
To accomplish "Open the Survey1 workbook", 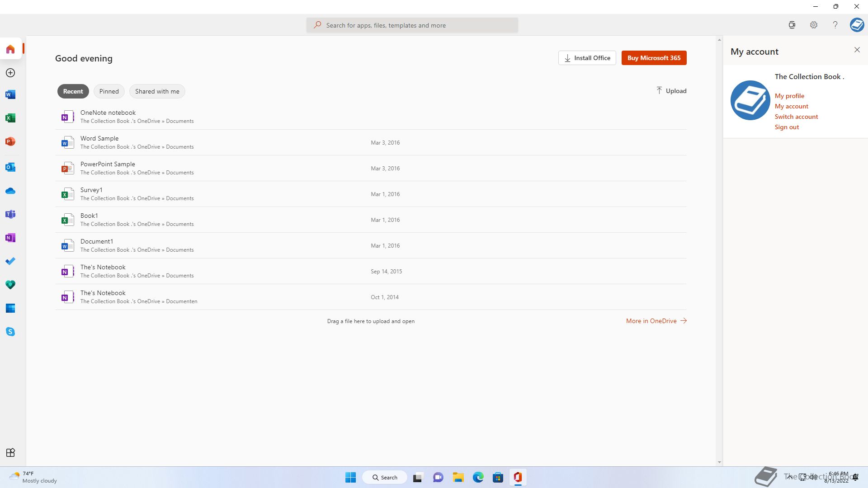I will click(371, 194).
